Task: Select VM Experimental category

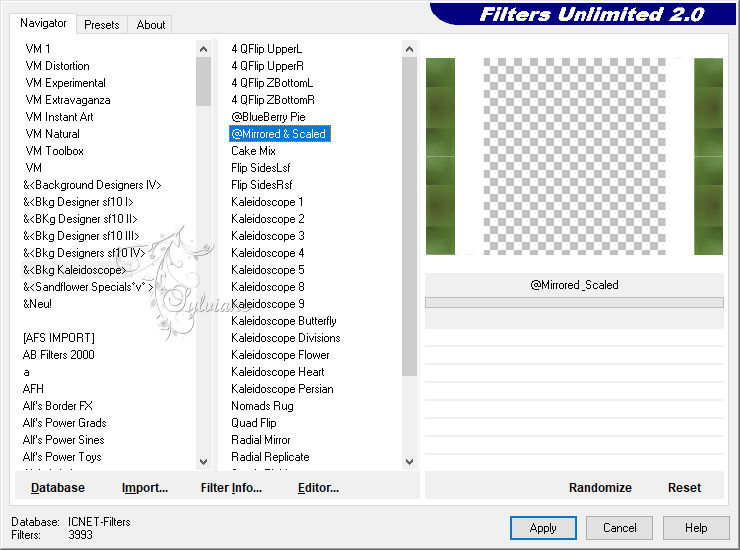Action: point(65,83)
